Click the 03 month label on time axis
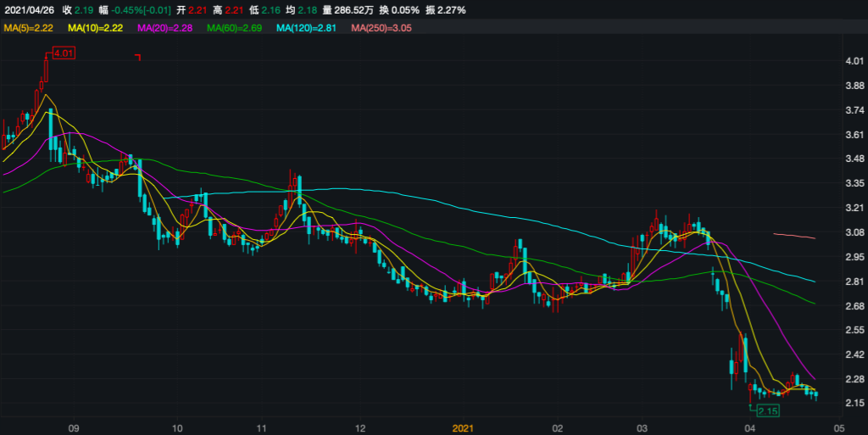The image size is (868, 435). pyautogui.click(x=643, y=428)
